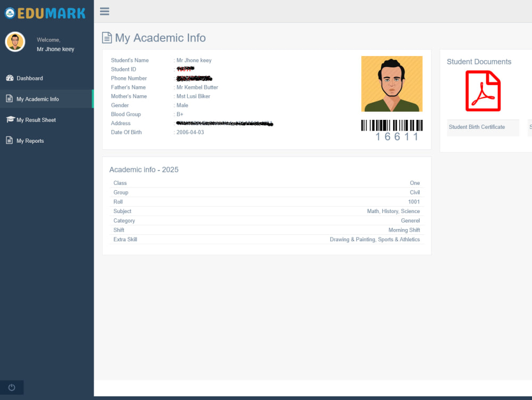532x400 pixels.
Task: Select mother's name Mst Lusi Biker
Action: 194,96
